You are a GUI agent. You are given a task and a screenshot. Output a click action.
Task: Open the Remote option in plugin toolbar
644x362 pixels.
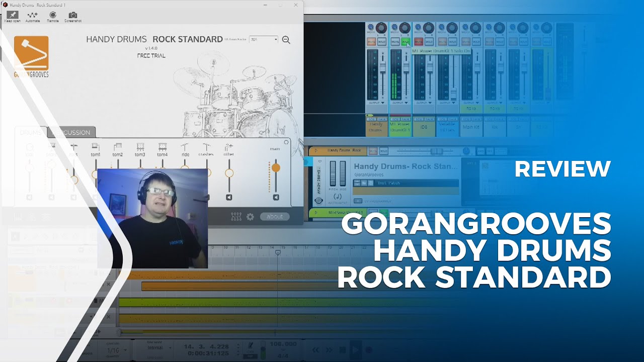tap(53, 15)
